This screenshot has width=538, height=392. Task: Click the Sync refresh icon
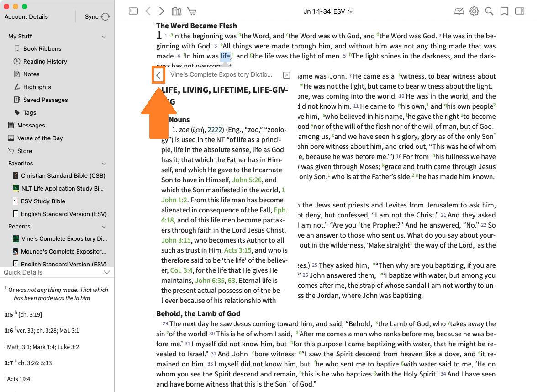pos(105,17)
